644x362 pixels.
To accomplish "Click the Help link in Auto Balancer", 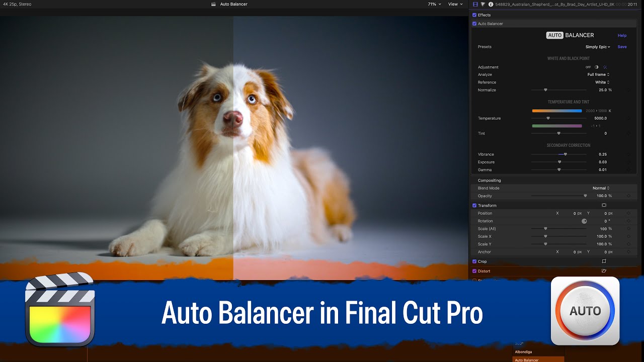I will [622, 35].
